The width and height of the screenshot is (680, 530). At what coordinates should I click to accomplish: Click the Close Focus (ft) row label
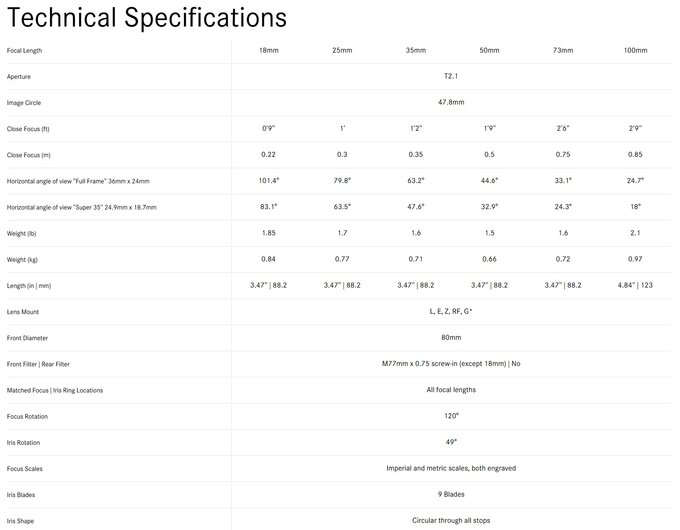tap(28, 129)
